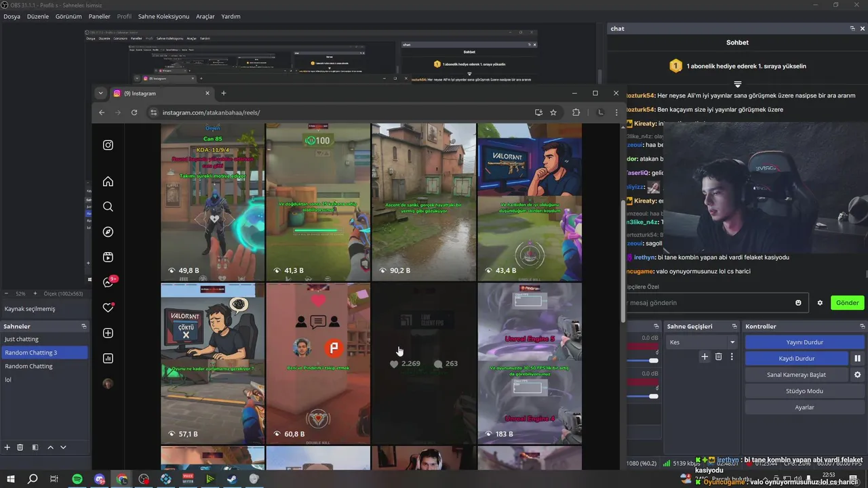Open Instagram notifications heart icon
Screen dimensions: 868x488
[108, 308]
